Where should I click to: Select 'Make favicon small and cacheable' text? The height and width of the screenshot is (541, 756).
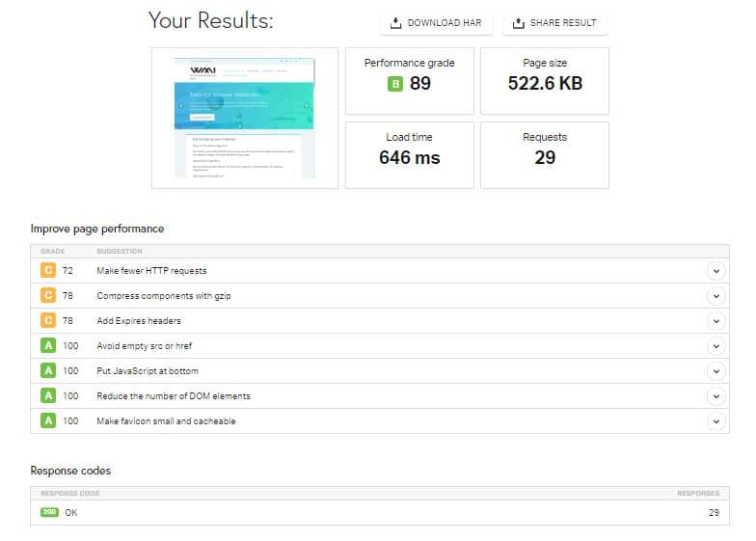tap(166, 421)
